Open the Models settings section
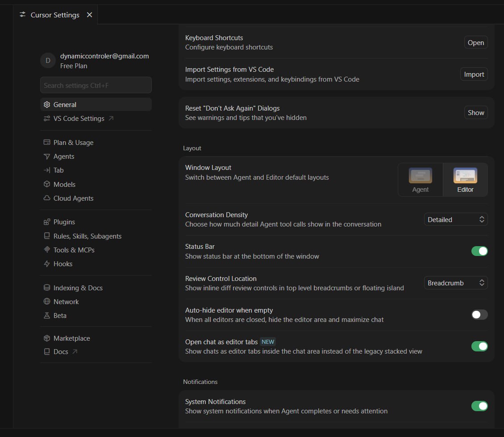 click(x=96, y=184)
